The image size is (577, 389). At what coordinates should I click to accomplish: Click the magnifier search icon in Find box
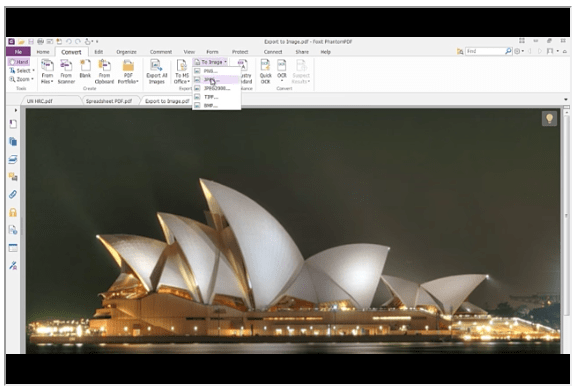tap(508, 51)
